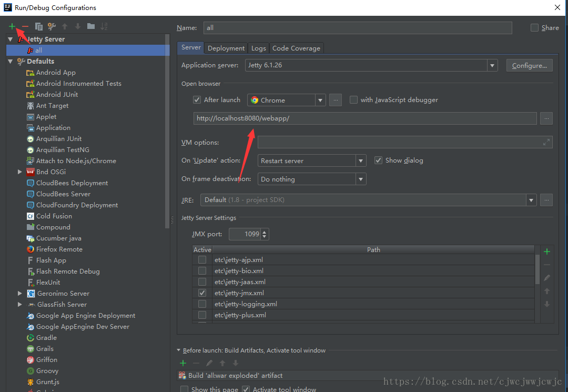
Task: Add a Before launch task with plus icon
Action: (183, 363)
